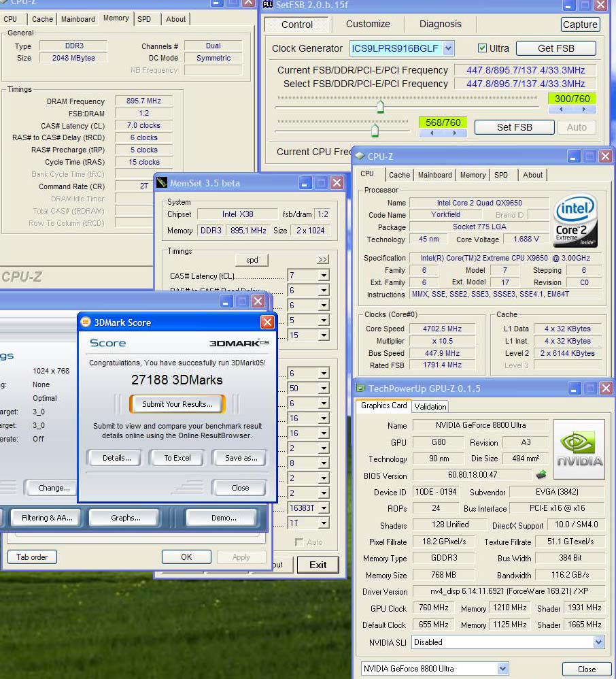Open the Validation tab in GPU-Z
This screenshot has width=616, height=679.
tap(430, 406)
